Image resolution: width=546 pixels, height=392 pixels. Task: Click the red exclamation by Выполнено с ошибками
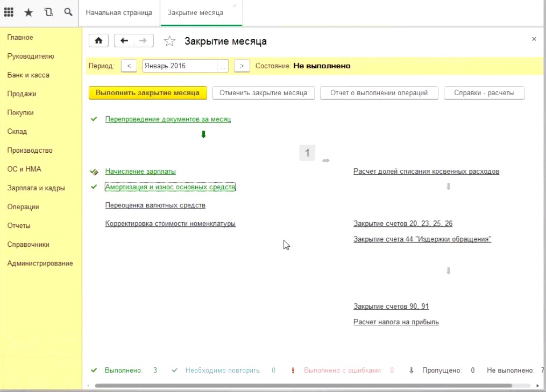click(x=293, y=370)
